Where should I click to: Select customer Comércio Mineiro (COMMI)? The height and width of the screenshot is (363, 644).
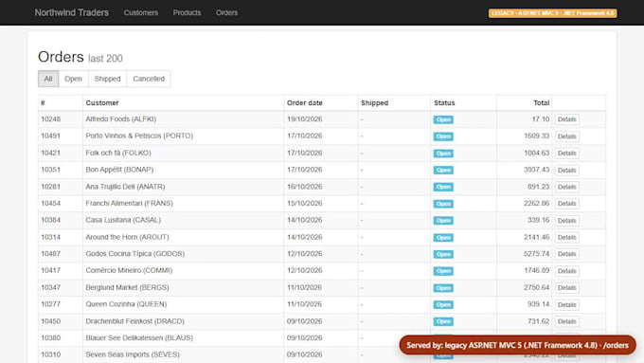coord(129,270)
